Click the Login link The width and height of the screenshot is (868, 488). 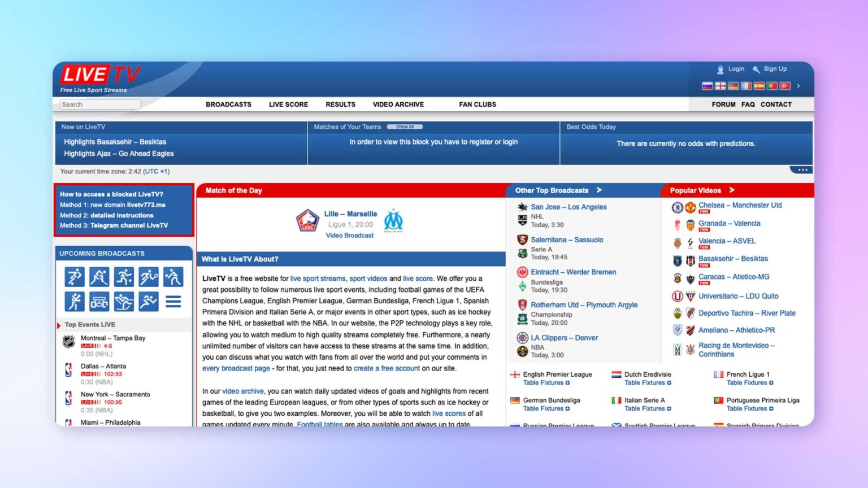[736, 69]
